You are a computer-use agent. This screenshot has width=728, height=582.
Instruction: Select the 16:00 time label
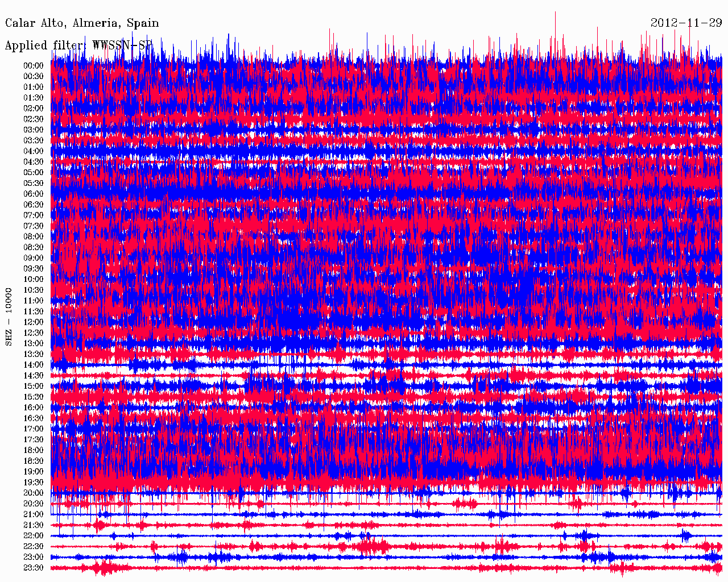coord(34,408)
